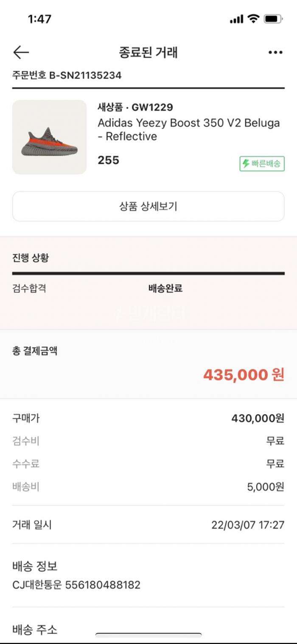Tap the 배송 주소 section heading
Image resolution: width=297 pixels, height=644 pixels.
tap(35, 629)
